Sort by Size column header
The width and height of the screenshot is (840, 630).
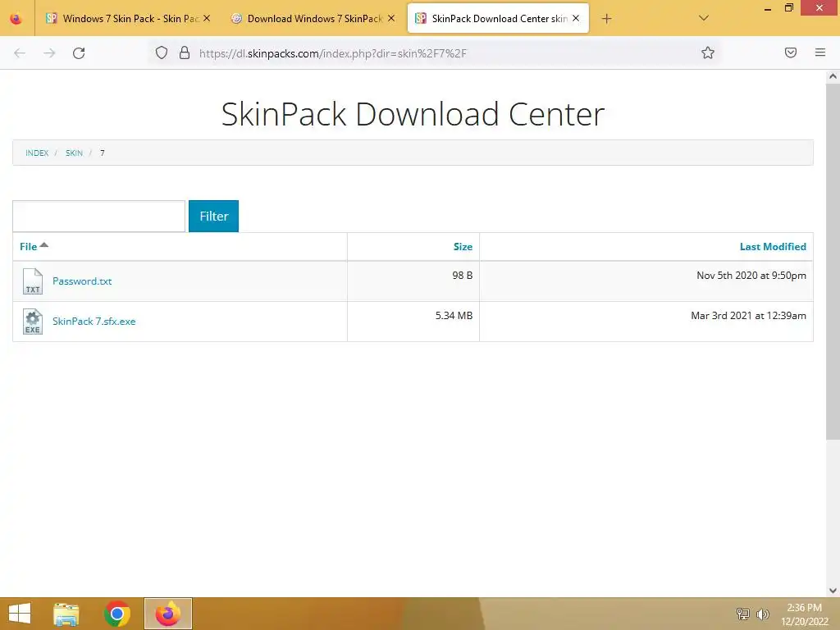coord(463,247)
